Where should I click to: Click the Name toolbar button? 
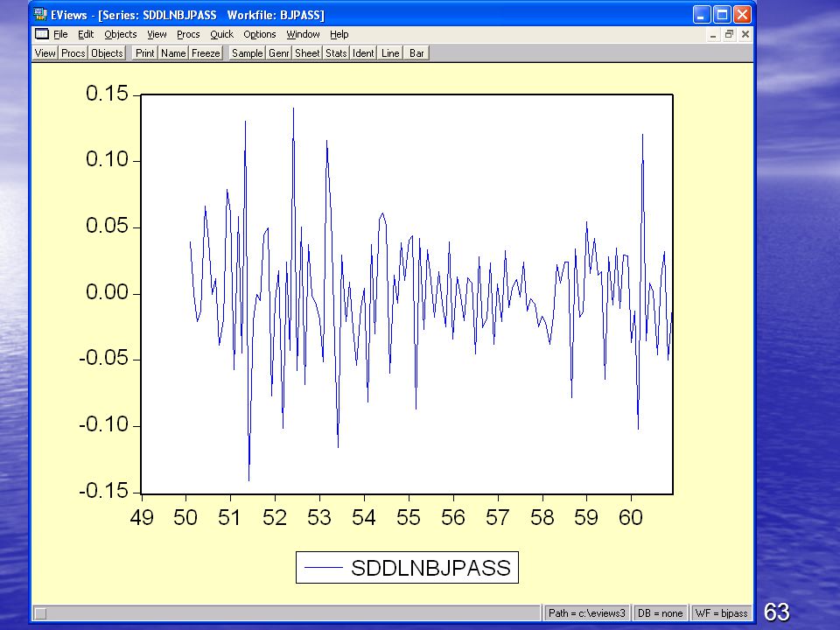(x=173, y=53)
